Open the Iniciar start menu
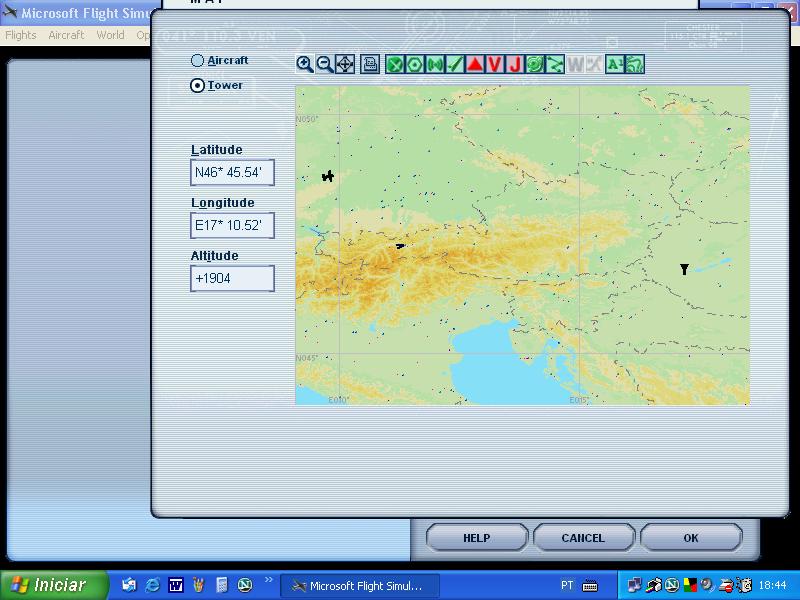Viewport: 800px width, 600px height. pyautogui.click(x=50, y=585)
